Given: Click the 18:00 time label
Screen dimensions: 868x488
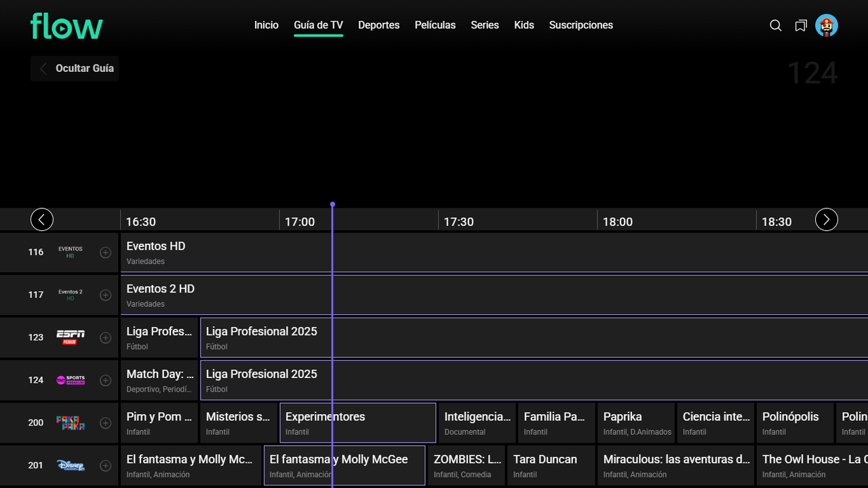Looking at the screenshot, I should click(618, 222).
